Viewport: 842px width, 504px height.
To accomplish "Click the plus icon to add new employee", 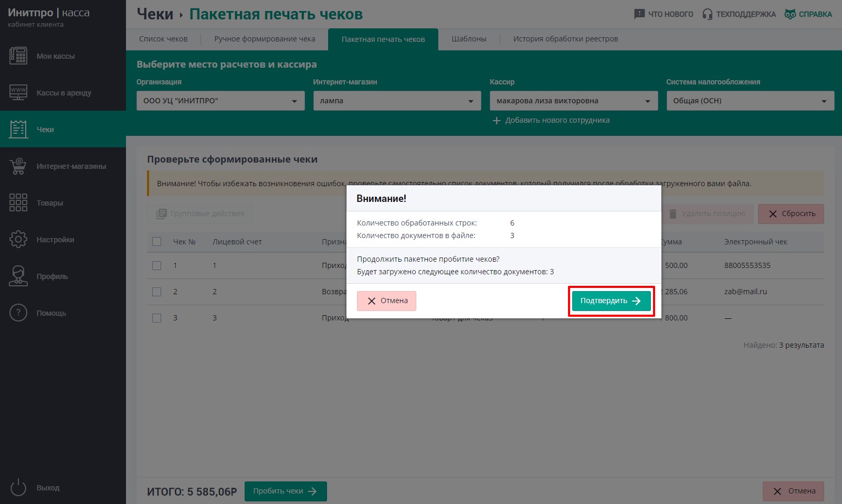I will point(497,121).
